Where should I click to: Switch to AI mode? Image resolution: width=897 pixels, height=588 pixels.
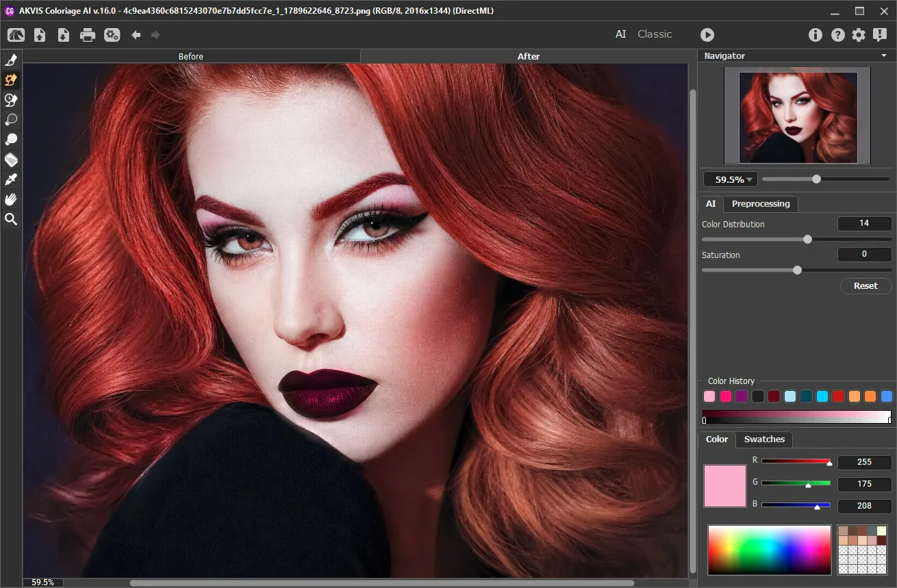[x=620, y=34]
